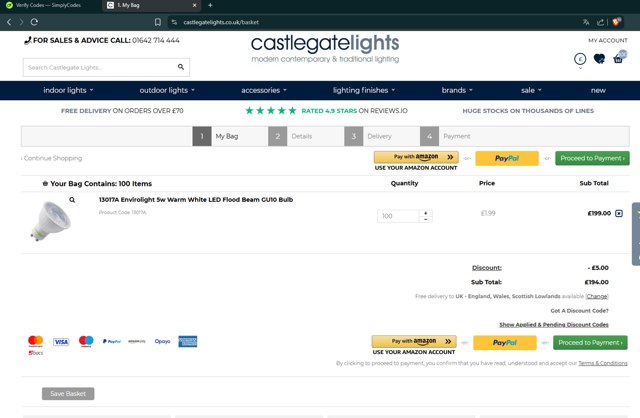The image size is (640, 418).
Task: Bookmark this page using bookmark icon
Action: [158, 22]
